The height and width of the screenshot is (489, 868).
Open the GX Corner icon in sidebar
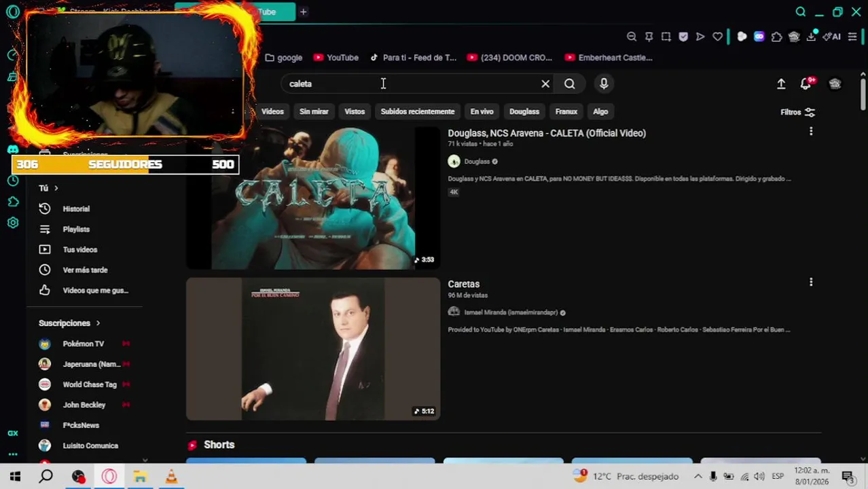13,433
